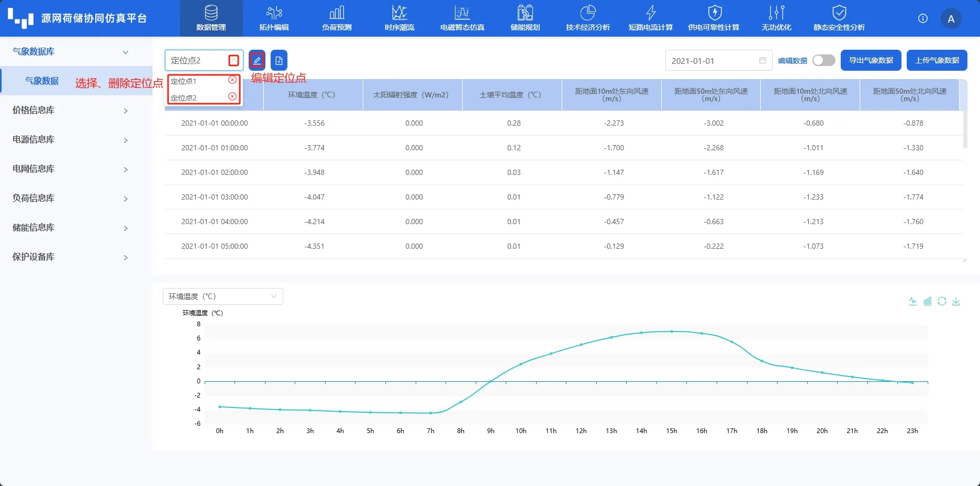Select row 2021-01-01 00:00:00 timestamp
Image resolution: width=980 pixels, height=486 pixels.
click(x=215, y=123)
